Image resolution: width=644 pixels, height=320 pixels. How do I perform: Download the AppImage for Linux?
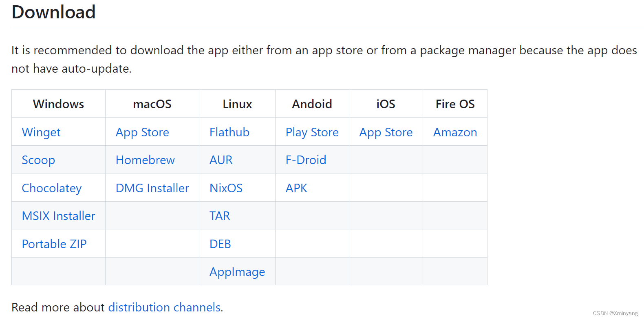coord(237,272)
